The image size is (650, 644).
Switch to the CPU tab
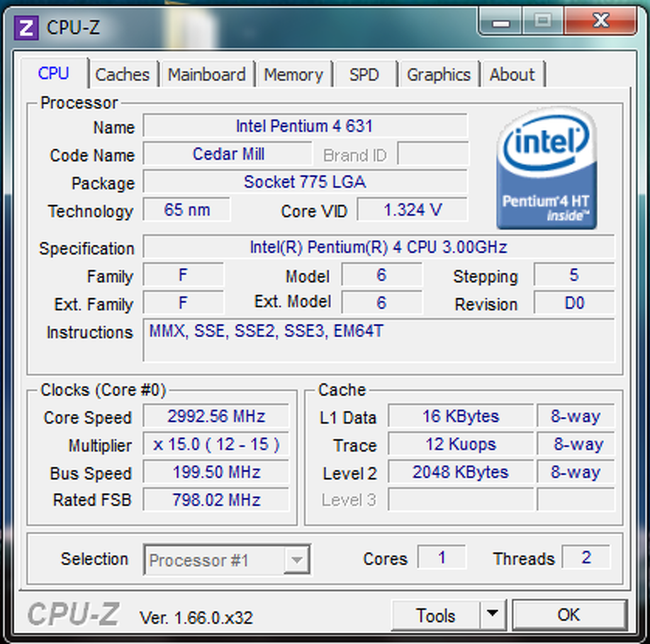point(53,74)
